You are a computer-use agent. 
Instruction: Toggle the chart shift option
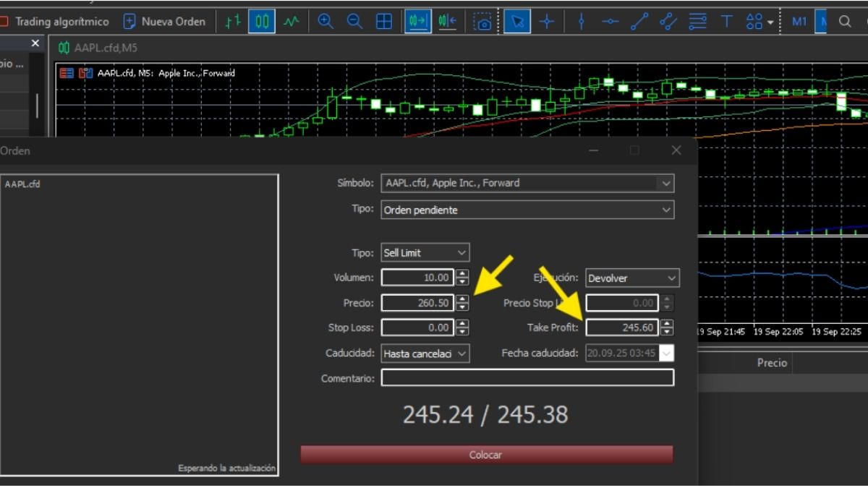click(x=447, y=22)
